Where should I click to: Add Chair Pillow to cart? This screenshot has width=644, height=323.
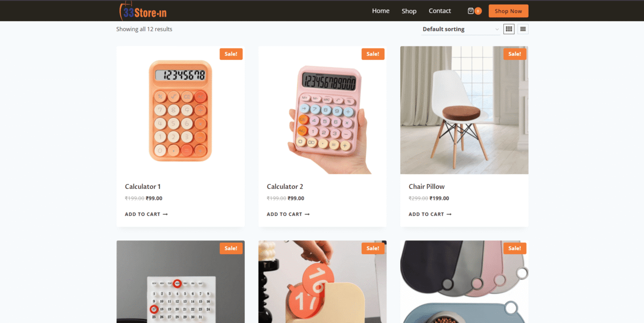[430, 214]
